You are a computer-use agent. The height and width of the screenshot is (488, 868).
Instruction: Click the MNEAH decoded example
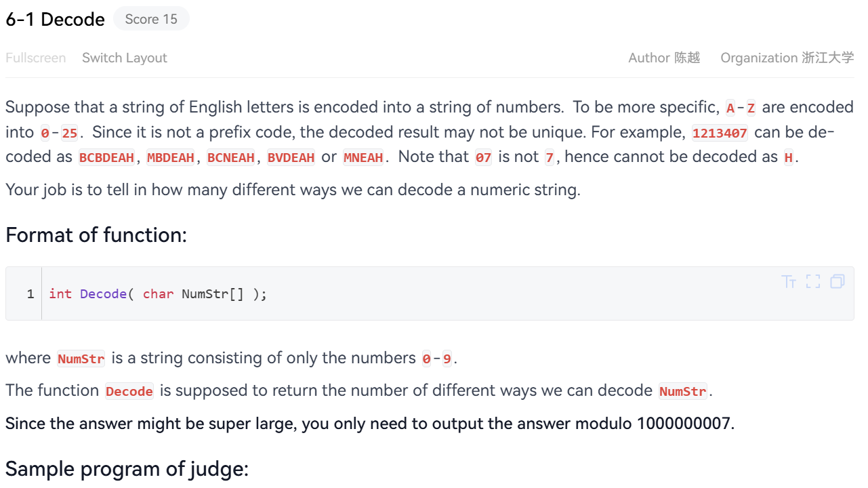click(364, 158)
